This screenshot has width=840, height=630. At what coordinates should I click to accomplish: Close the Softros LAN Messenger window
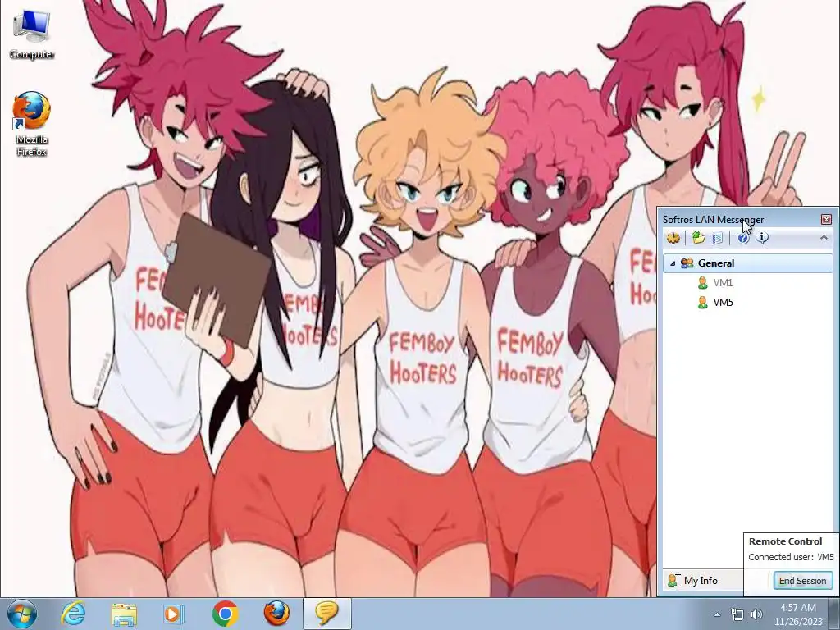(x=826, y=220)
